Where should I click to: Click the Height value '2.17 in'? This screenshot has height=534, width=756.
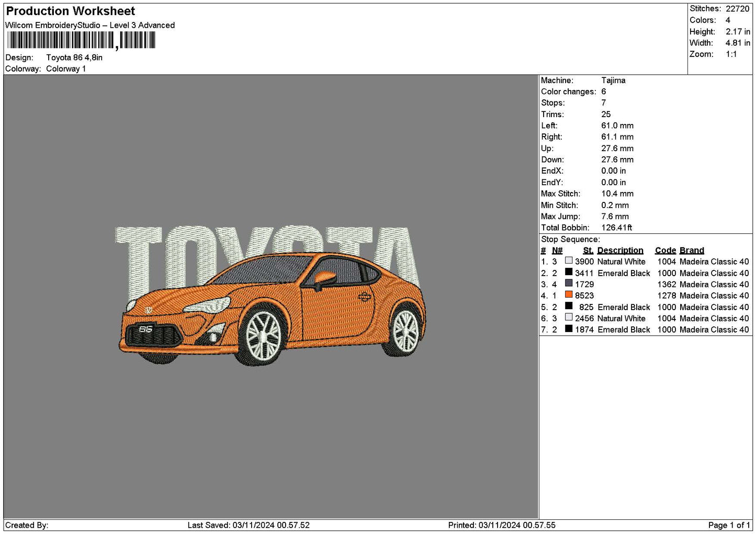738,31
